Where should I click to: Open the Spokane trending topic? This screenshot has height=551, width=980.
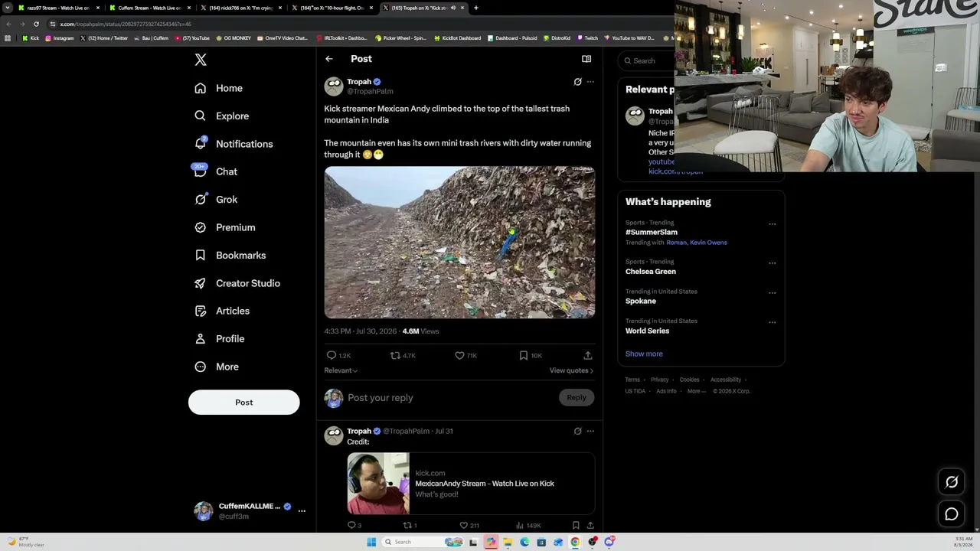pos(641,302)
